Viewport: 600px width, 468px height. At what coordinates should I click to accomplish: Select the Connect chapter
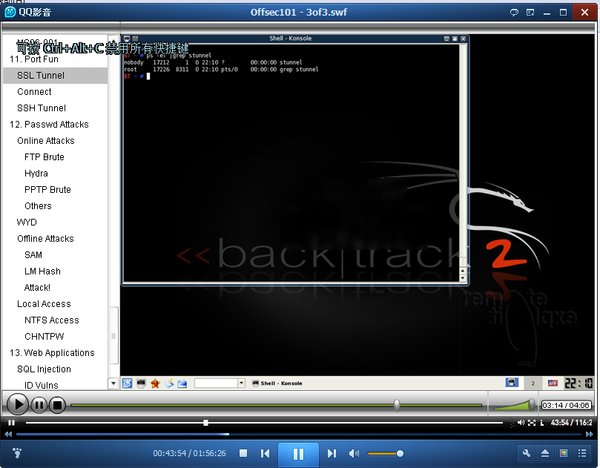(x=34, y=92)
